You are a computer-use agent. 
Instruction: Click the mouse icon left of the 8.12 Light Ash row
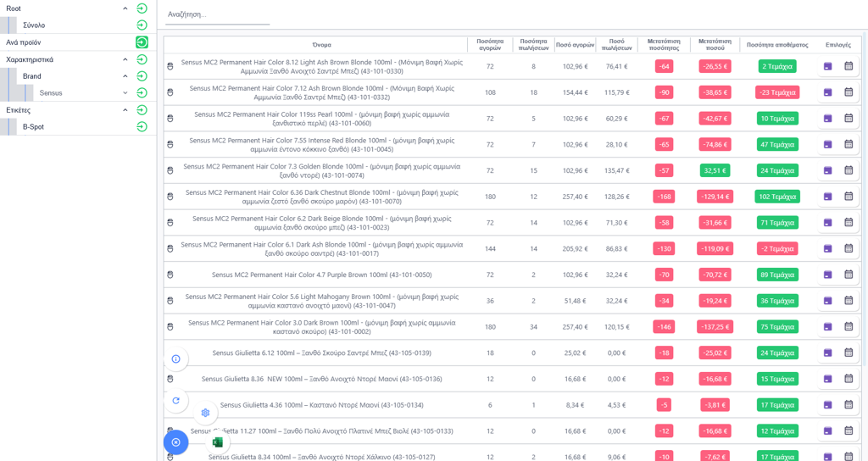(170, 66)
